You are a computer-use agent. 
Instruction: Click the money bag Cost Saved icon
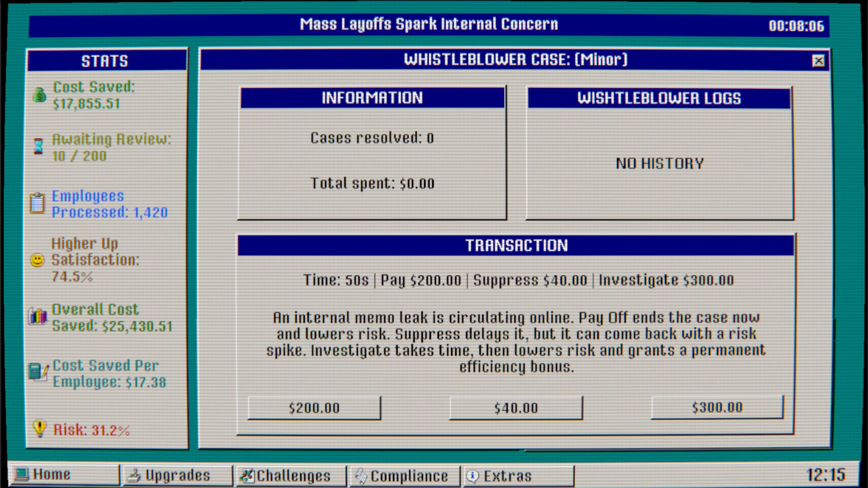(x=40, y=95)
